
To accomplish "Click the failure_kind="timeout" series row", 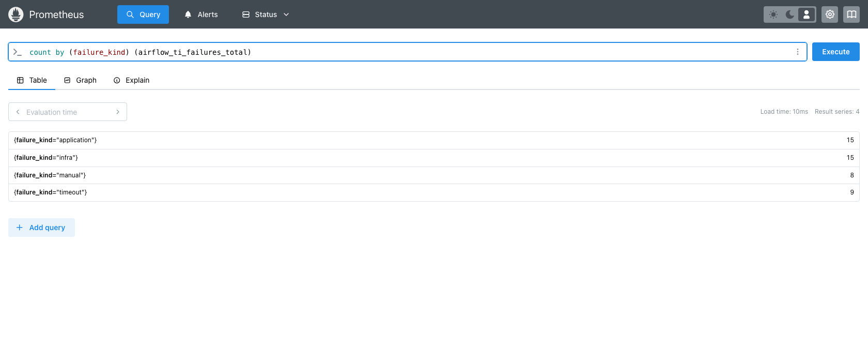I will click(434, 192).
